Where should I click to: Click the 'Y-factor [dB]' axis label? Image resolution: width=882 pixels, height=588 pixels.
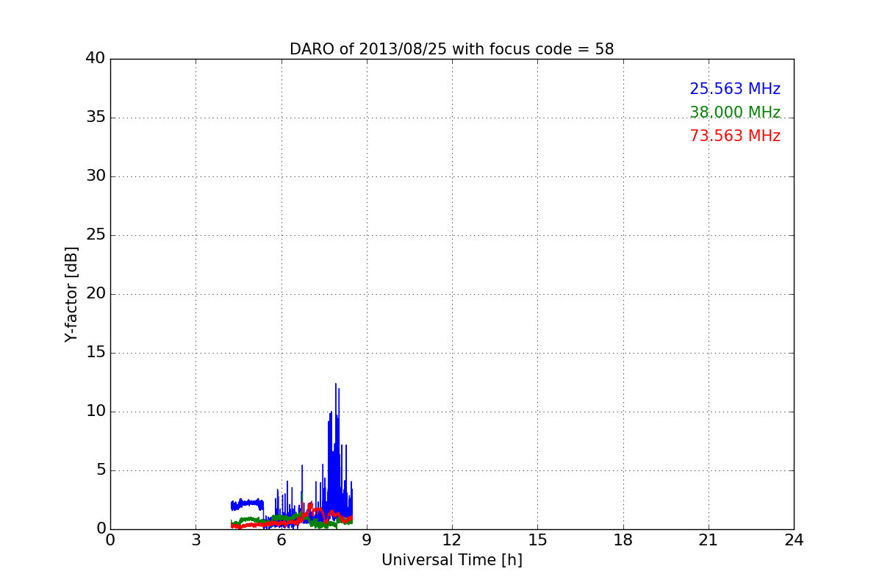click(71, 294)
